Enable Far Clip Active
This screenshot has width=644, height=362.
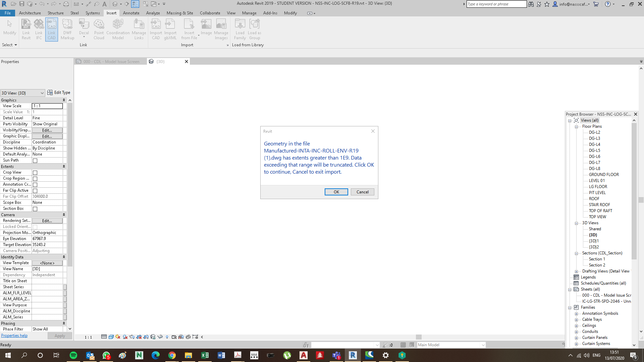tap(35, 190)
